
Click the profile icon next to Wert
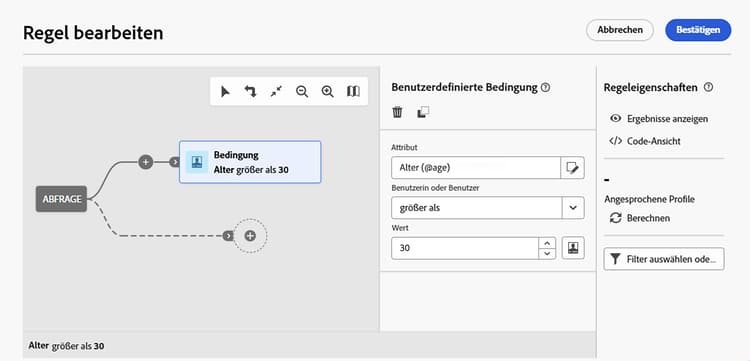(x=573, y=248)
